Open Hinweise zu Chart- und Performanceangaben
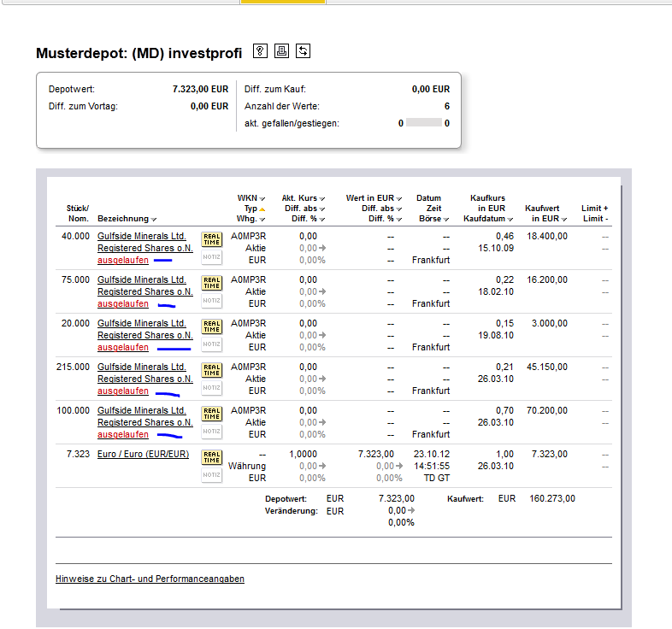Viewport: 672px width, 629px height. click(x=150, y=579)
